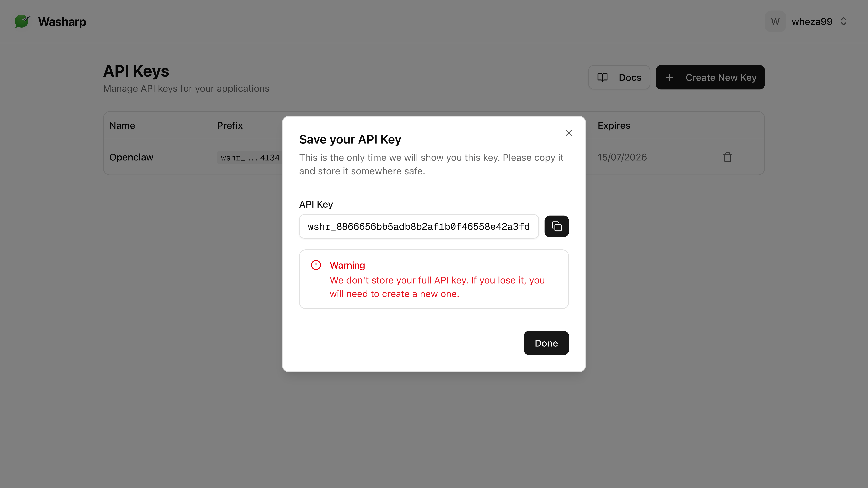Click the book icon on the Docs button

603,77
